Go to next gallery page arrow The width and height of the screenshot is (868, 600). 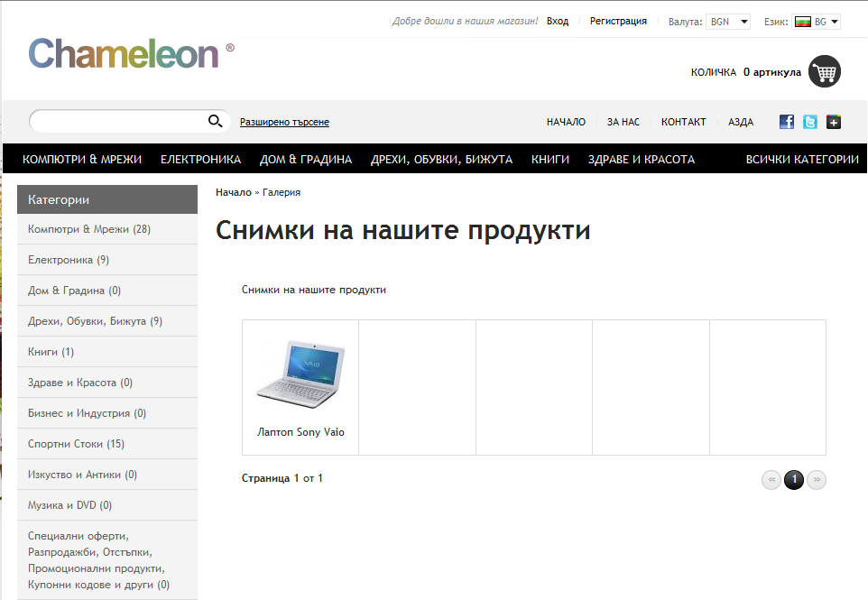click(x=817, y=480)
